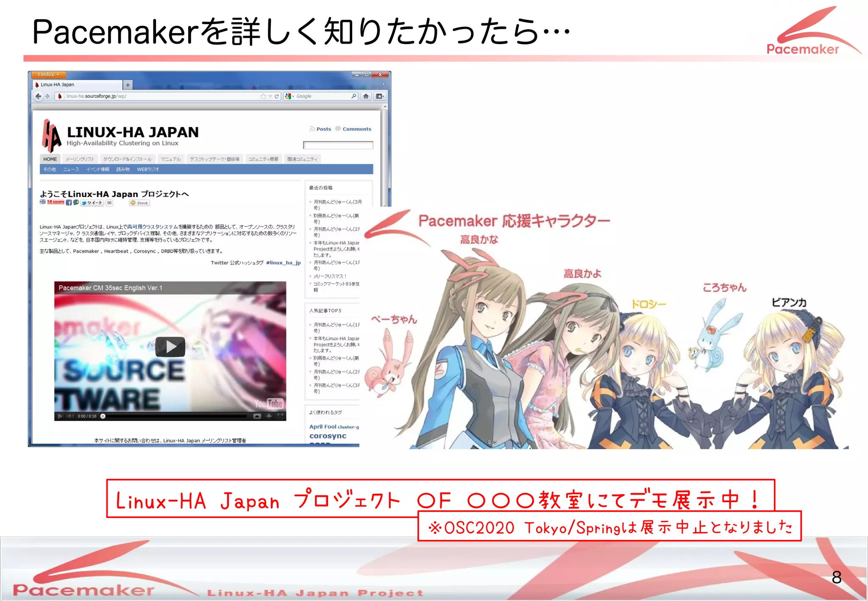
Task: Open the メーリングリスト navigation tab
Action: pyautogui.click(x=80, y=159)
